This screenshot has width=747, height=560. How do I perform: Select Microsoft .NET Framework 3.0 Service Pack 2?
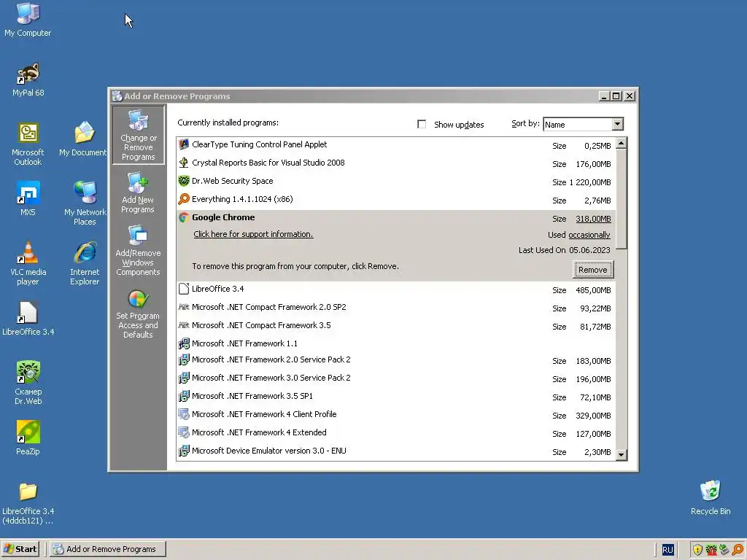[396, 378]
